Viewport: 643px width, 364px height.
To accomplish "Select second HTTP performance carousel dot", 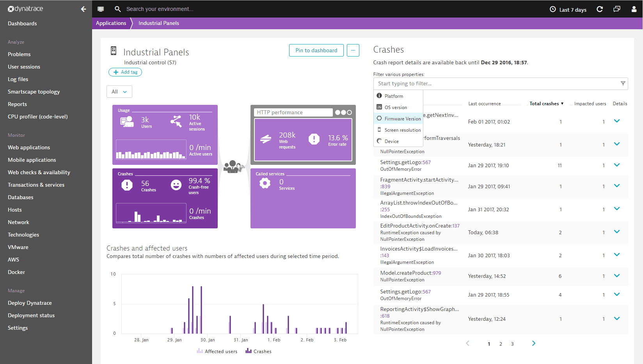I will 343,112.
